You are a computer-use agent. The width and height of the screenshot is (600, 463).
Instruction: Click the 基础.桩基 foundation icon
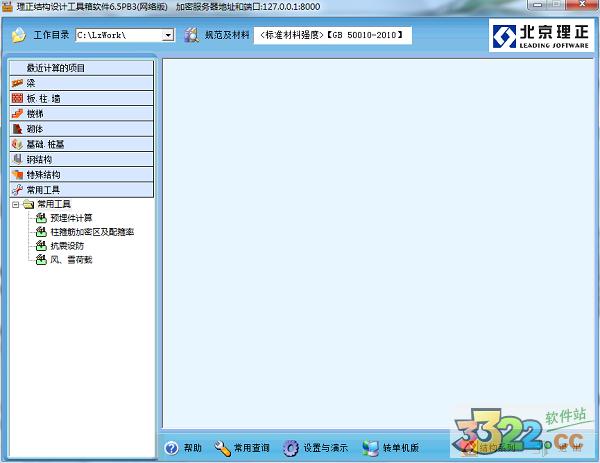[x=17, y=144]
